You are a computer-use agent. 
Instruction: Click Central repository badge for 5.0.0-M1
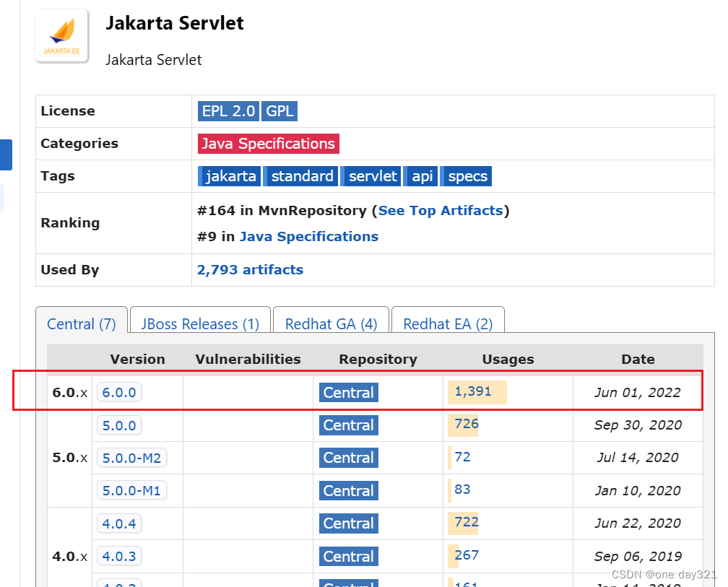point(349,491)
